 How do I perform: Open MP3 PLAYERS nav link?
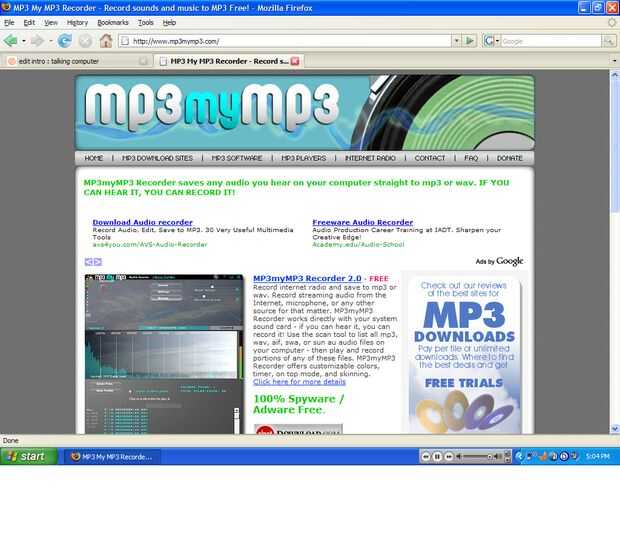304,158
